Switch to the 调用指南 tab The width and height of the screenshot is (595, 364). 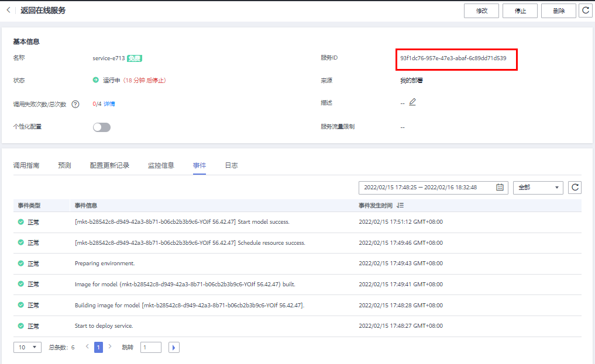26,165
